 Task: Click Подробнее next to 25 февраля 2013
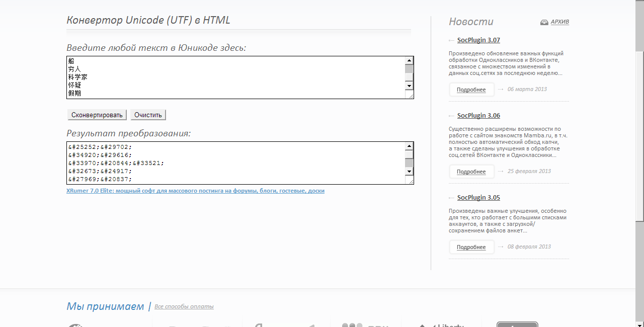click(x=471, y=172)
